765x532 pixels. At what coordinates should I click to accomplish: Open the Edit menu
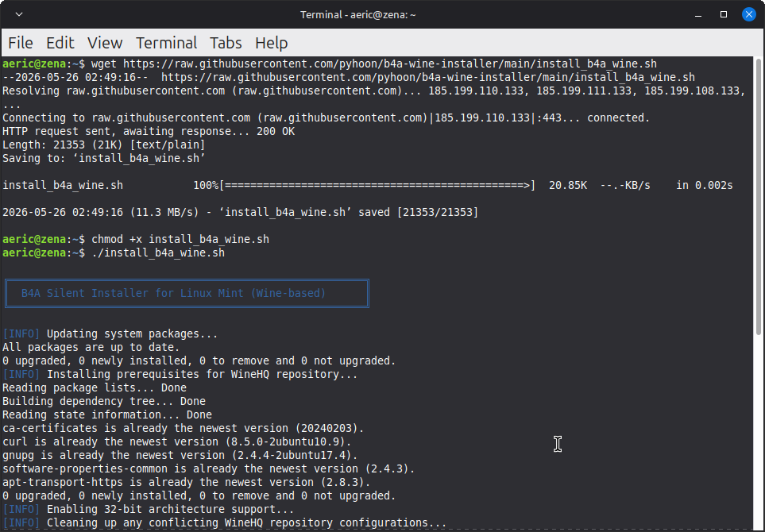[x=60, y=43]
